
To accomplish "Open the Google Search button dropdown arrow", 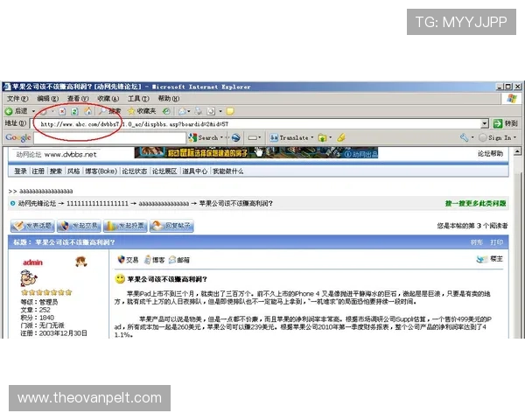I will 221,137.
